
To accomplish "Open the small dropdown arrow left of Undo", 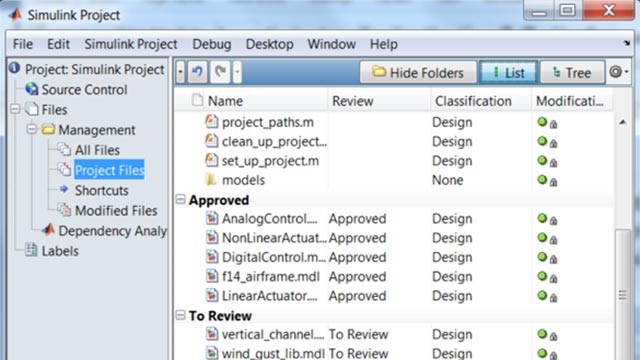I will [x=180, y=72].
